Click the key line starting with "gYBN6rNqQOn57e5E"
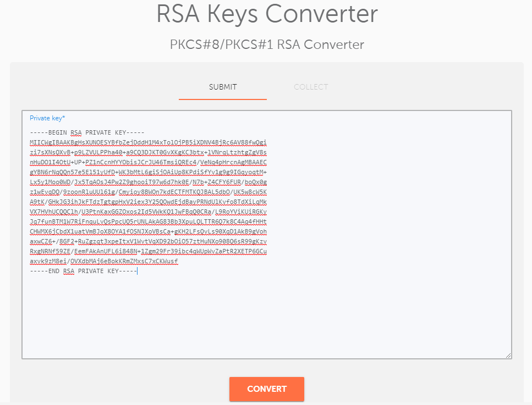This screenshot has height=405, width=532. pyautogui.click(x=149, y=172)
